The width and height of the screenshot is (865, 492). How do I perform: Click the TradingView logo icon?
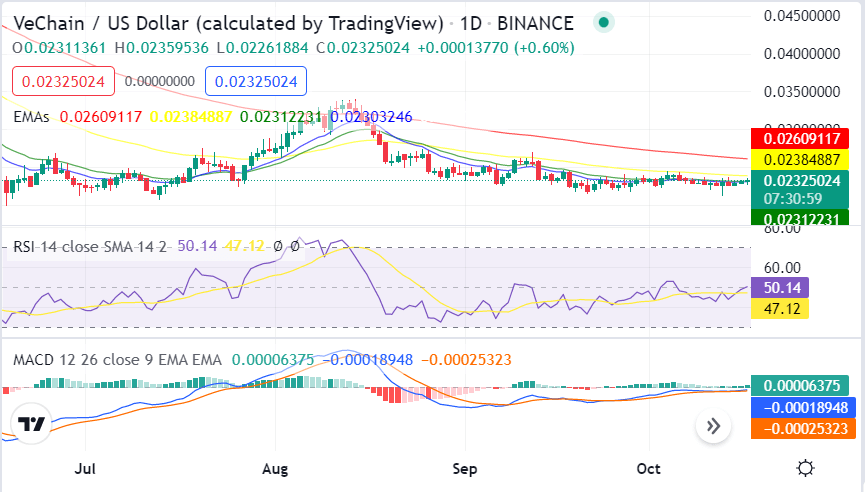pyautogui.click(x=31, y=424)
